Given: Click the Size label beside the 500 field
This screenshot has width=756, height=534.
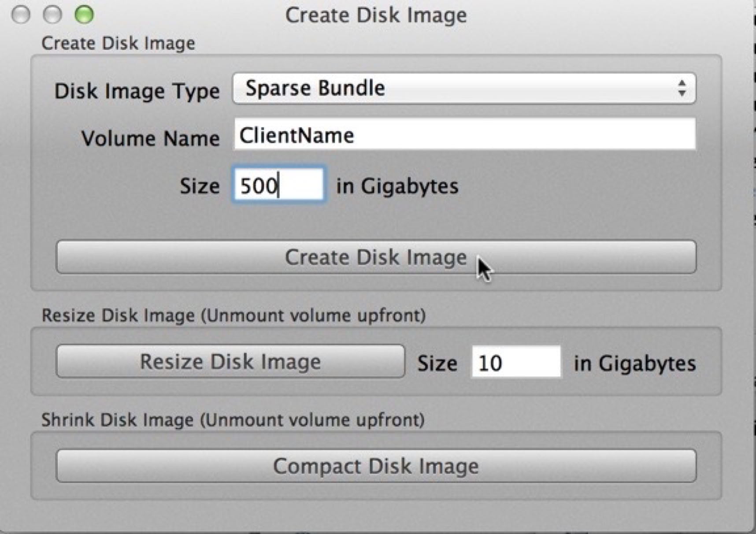Looking at the screenshot, I should coord(200,186).
